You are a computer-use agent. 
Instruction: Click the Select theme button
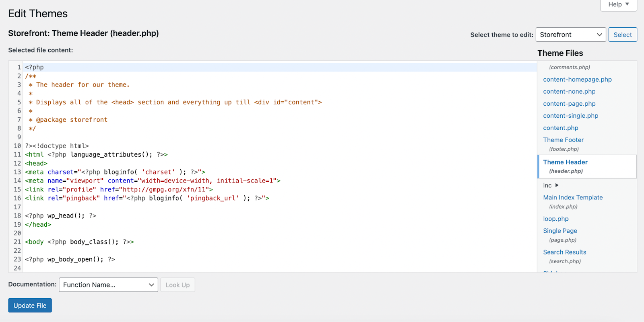coord(623,35)
